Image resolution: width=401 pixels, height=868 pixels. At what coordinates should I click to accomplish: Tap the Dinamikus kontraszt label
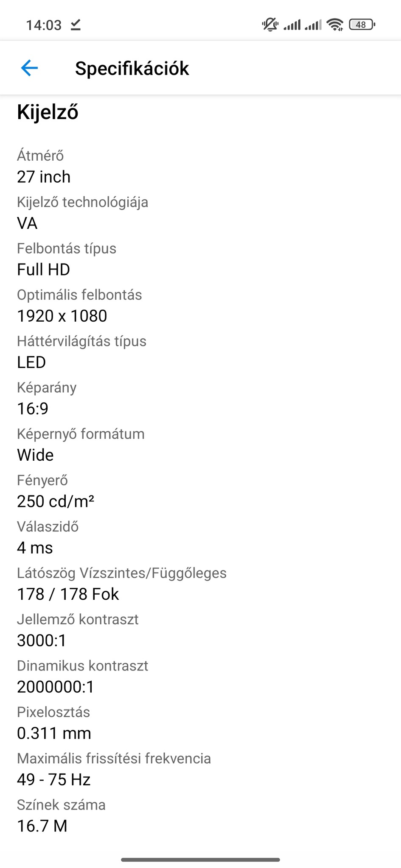[82, 666]
